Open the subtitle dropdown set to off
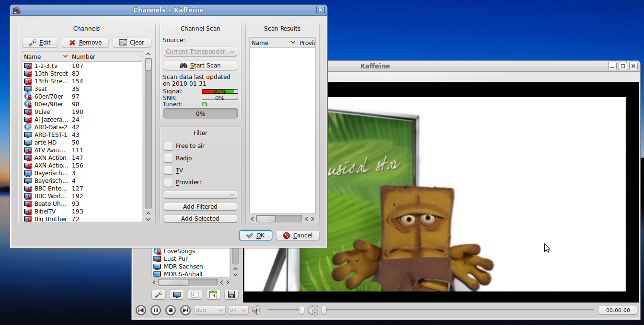The height and width of the screenshot is (325, 644). pyautogui.click(x=238, y=310)
